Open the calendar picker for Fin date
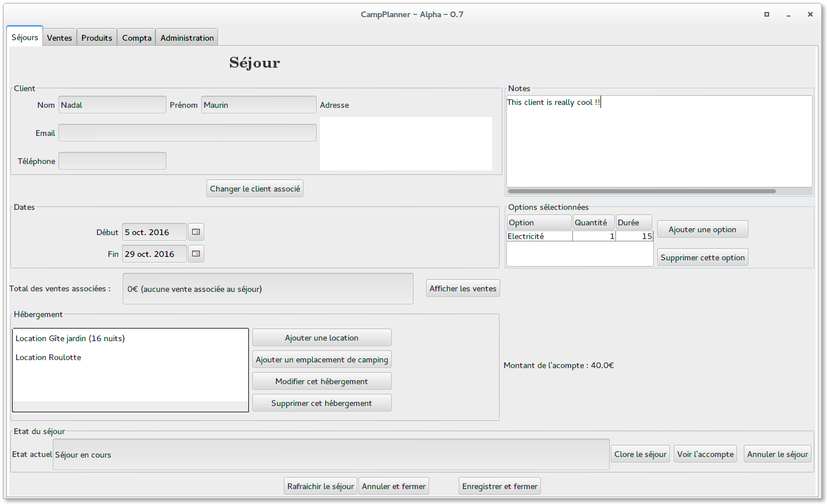 point(196,254)
